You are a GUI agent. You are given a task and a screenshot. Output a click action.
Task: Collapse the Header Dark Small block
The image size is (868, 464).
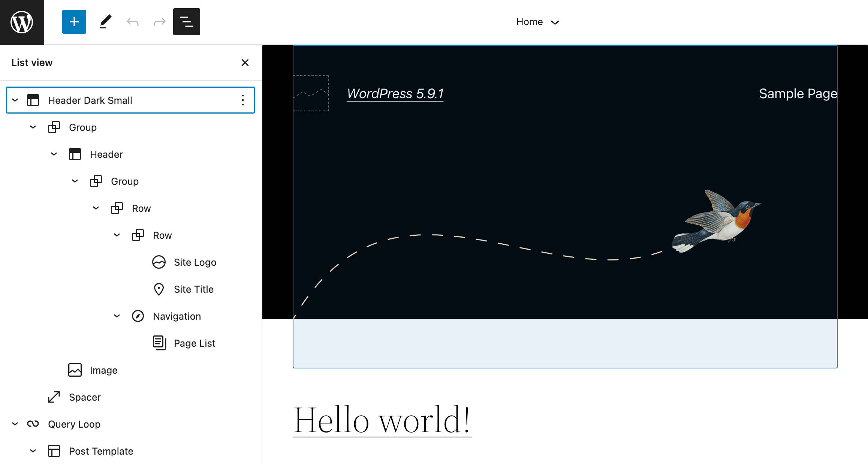pyautogui.click(x=14, y=100)
